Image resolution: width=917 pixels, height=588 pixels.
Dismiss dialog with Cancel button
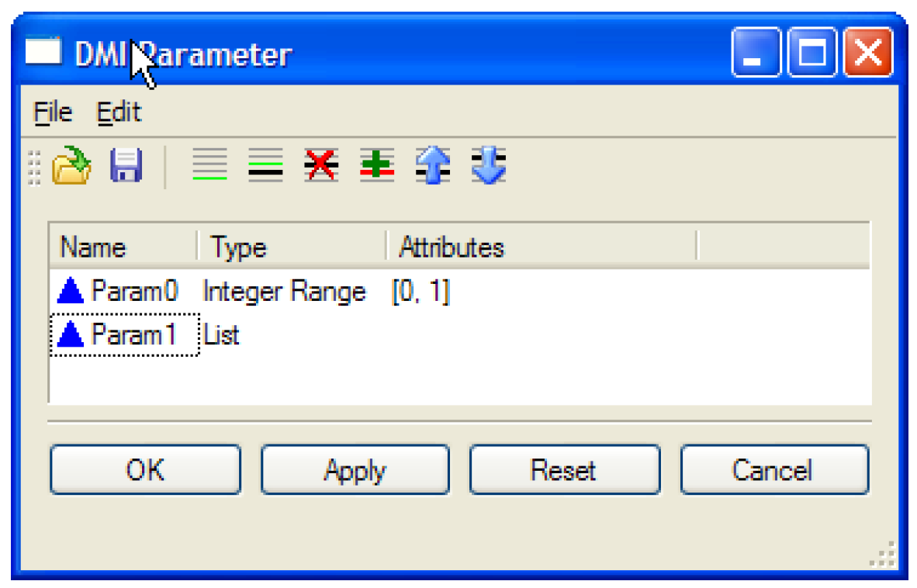click(773, 469)
